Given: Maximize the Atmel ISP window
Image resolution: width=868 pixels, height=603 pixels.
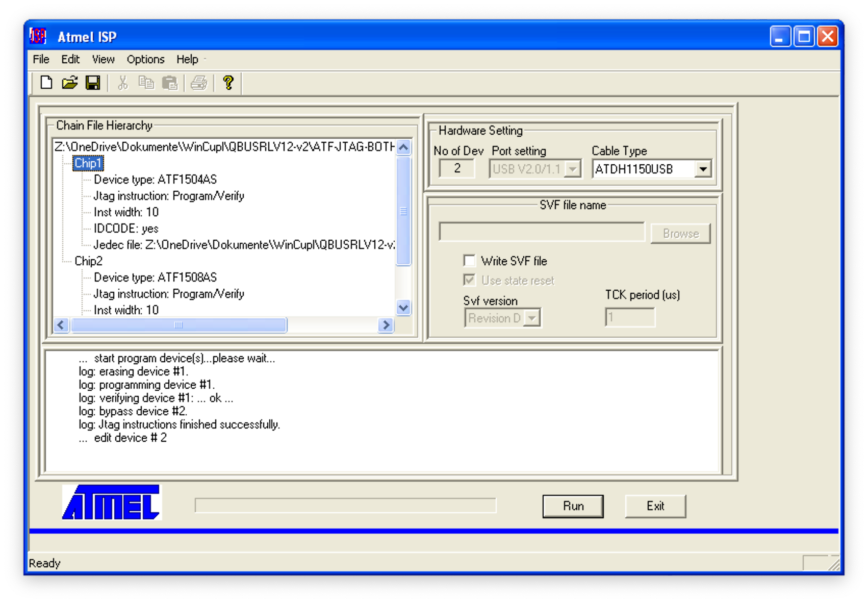Looking at the screenshot, I should pos(804,37).
